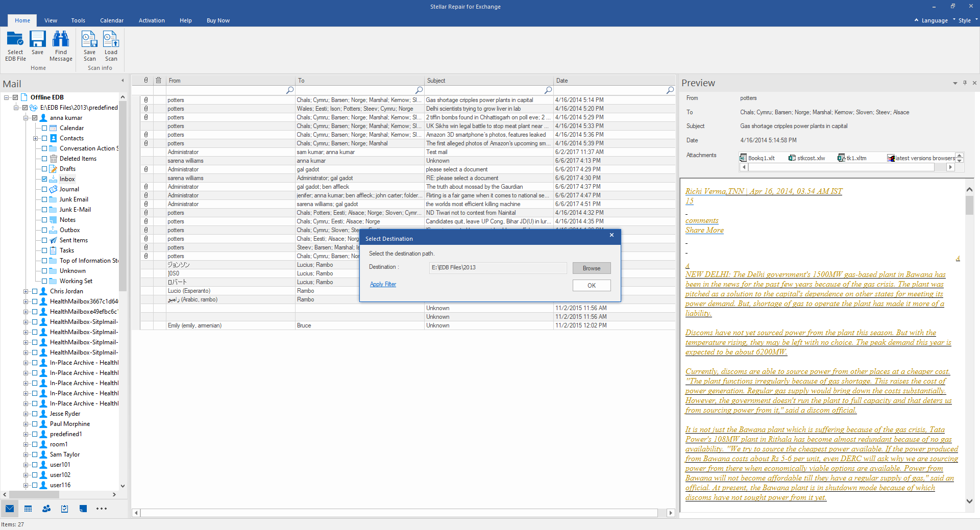
Task: Open the Activation ribbon tab
Action: (152, 20)
